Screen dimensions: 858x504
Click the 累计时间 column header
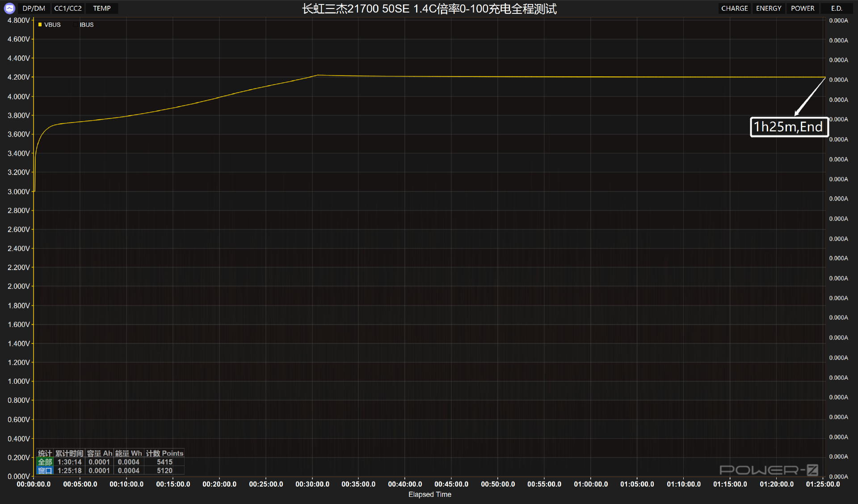(x=69, y=453)
